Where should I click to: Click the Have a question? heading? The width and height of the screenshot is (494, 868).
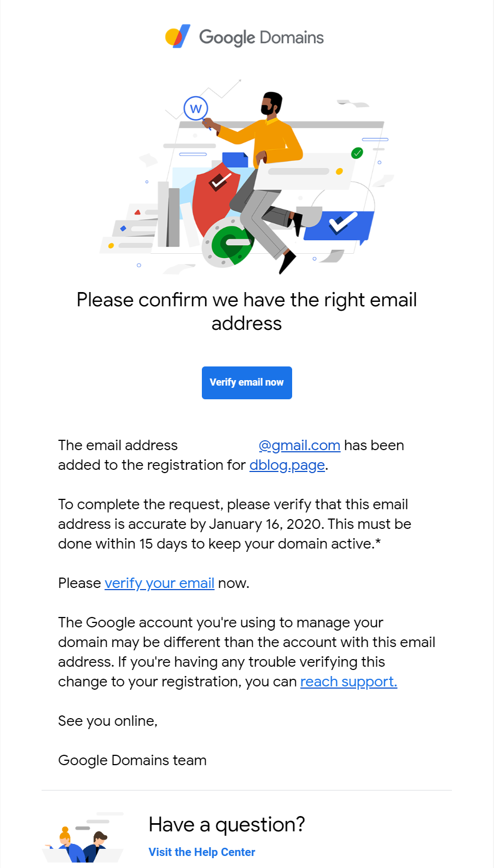tap(226, 824)
